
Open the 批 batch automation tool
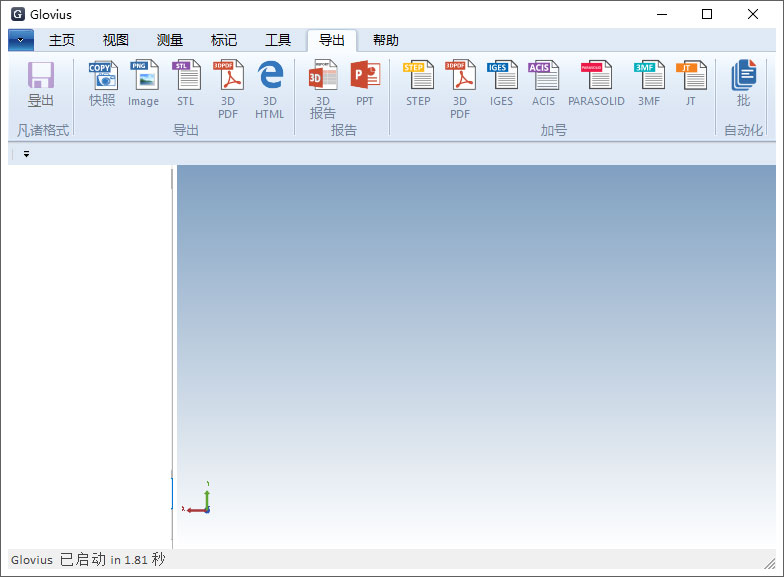tap(744, 84)
